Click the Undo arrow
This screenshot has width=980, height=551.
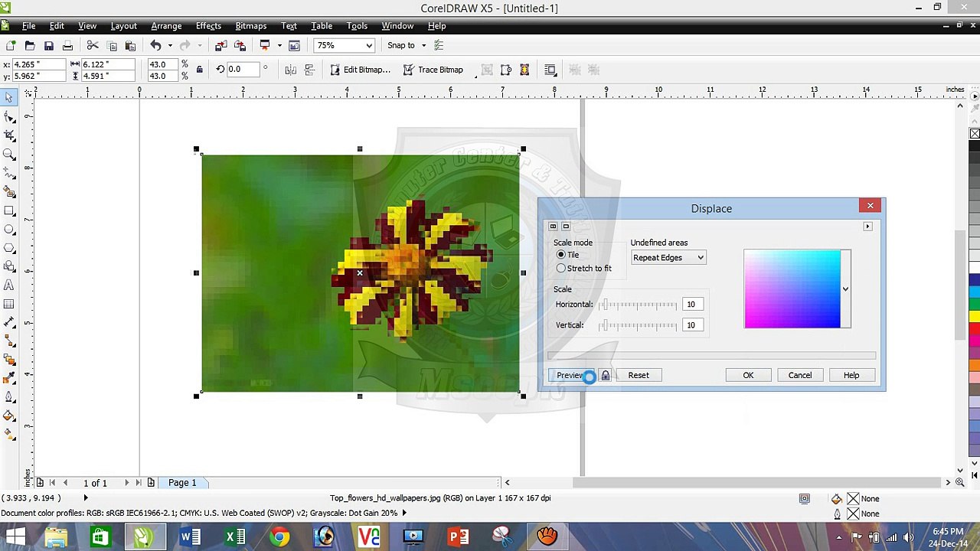[x=155, y=46]
